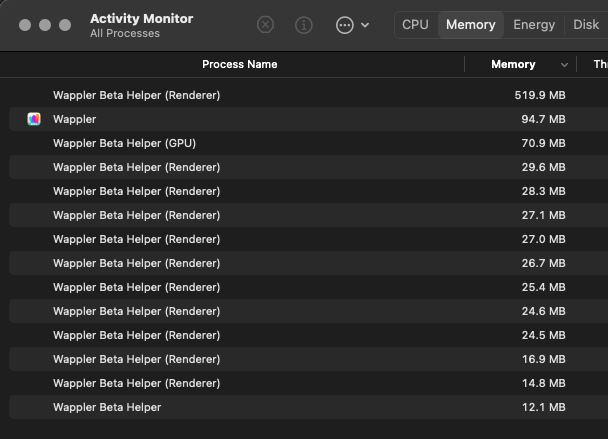Select the Renderer process using 26.7 MB
Image resolution: width=608 pixels, height=439 pixels.
tap(308, 263)
